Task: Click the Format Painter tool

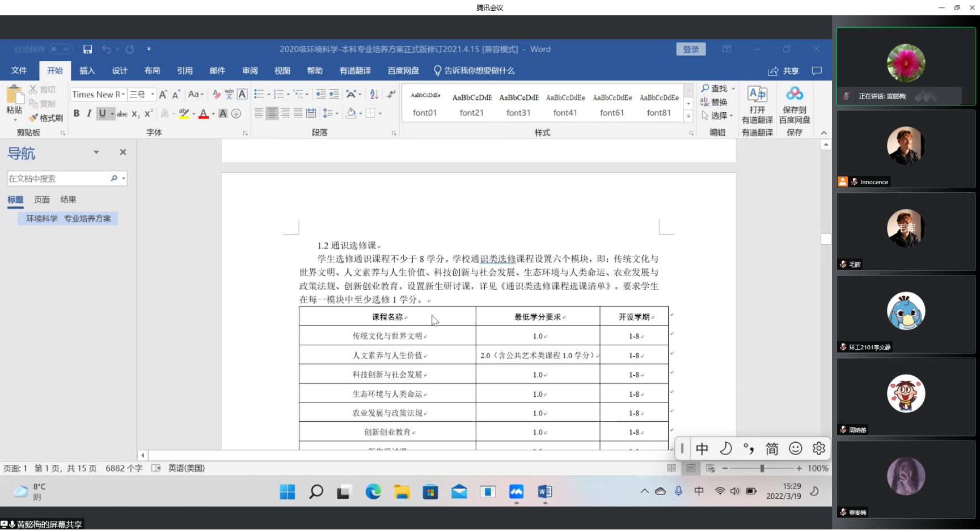Action: tap(47, 118)
